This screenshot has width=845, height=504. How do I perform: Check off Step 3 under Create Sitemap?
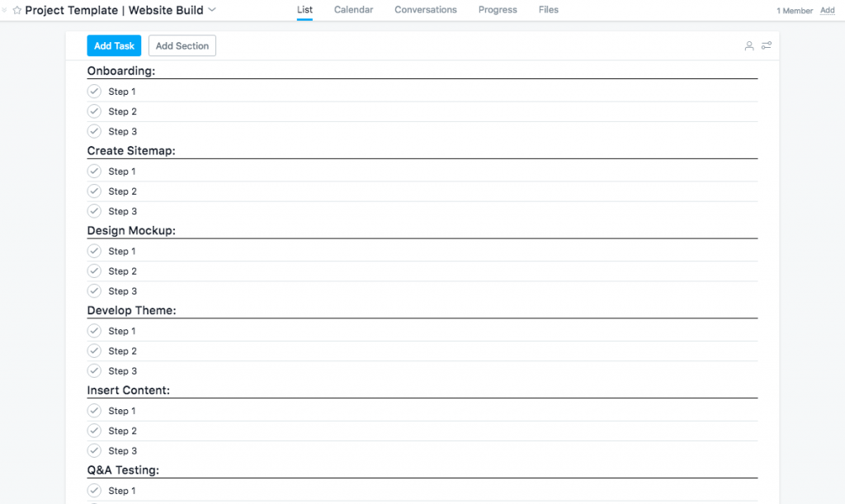tap(93, 210)
